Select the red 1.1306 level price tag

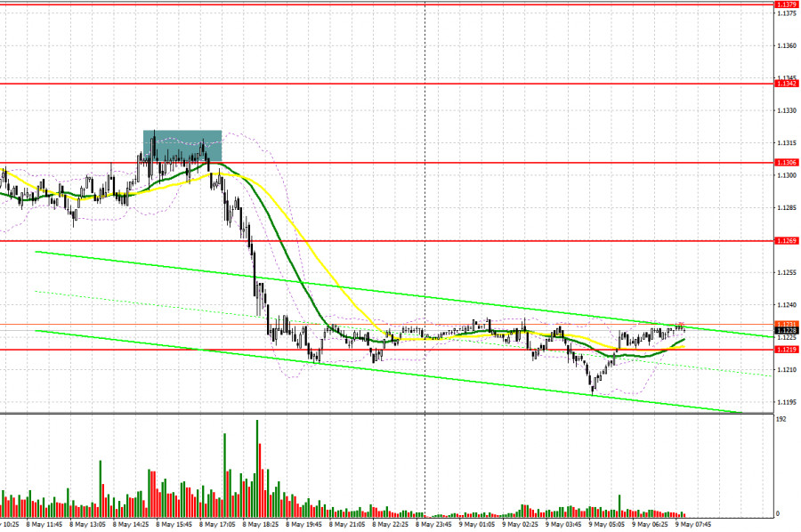click(786, 163)
